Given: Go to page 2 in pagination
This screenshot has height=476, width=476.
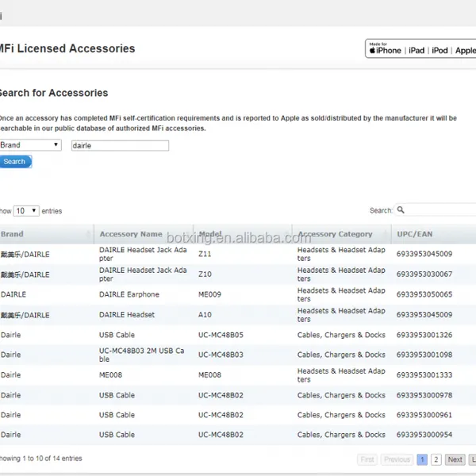Looking at the screenshot, I should point(436,459).
